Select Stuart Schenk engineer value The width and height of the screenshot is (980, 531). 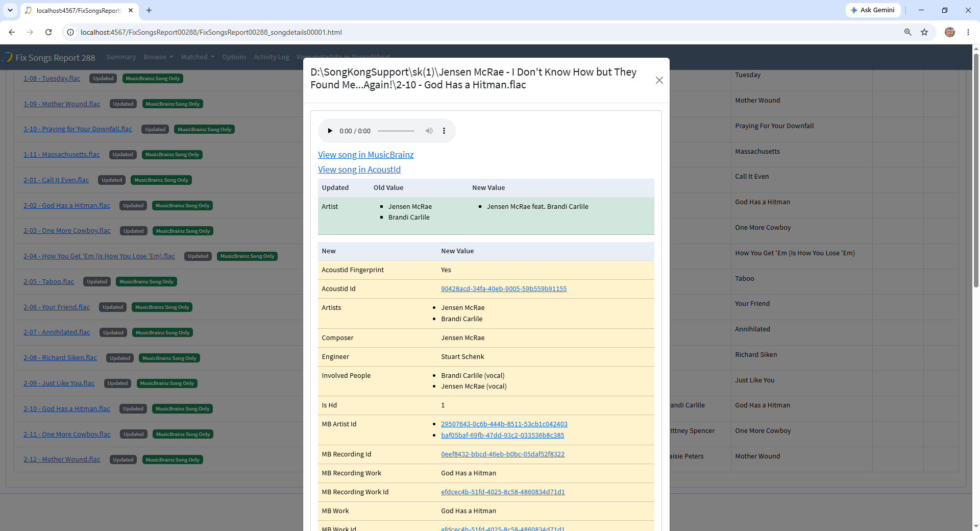(x=462, y=357)
